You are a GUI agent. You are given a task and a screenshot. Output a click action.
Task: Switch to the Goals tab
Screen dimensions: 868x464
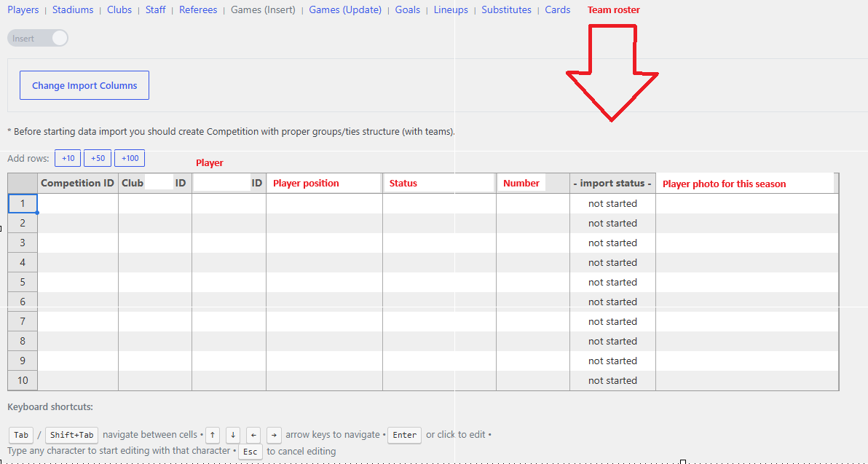point(408,10)
